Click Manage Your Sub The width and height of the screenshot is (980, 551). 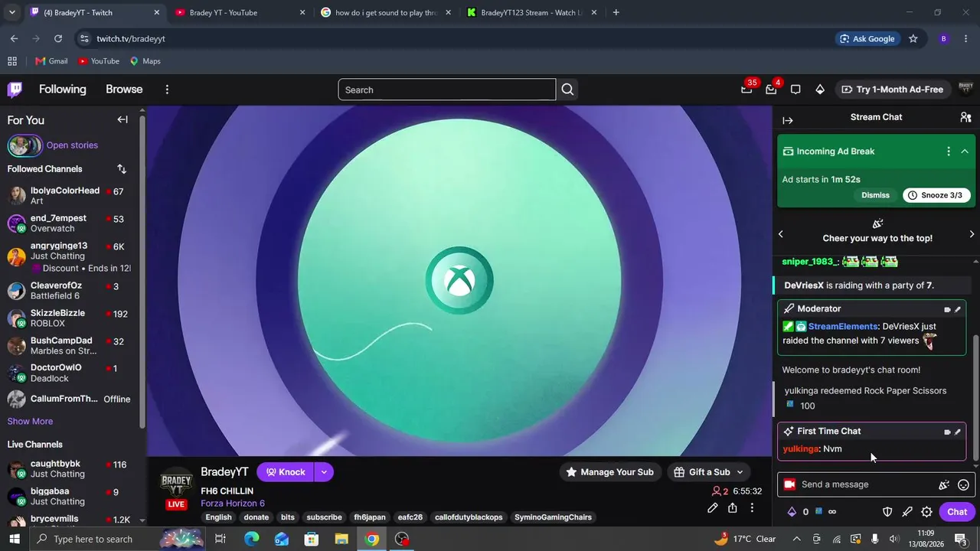(x=609, y=472)
